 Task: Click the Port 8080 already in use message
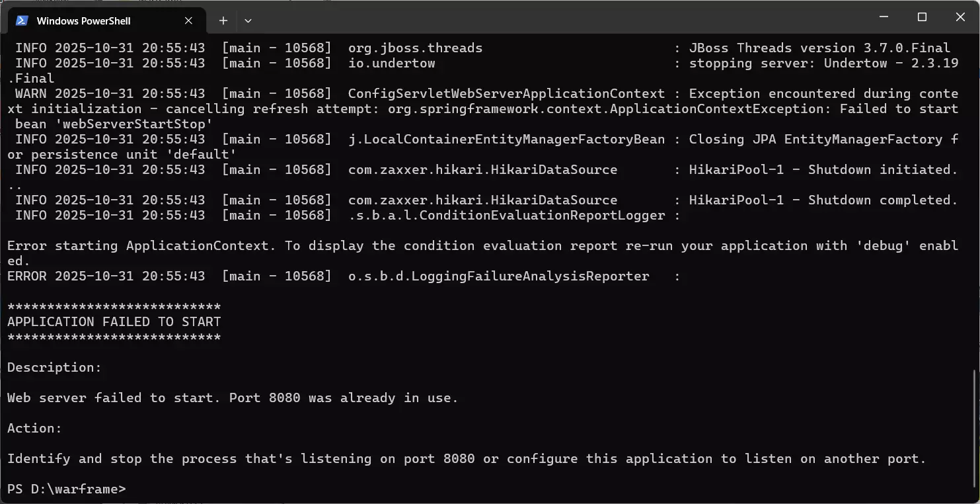point(231,398)
